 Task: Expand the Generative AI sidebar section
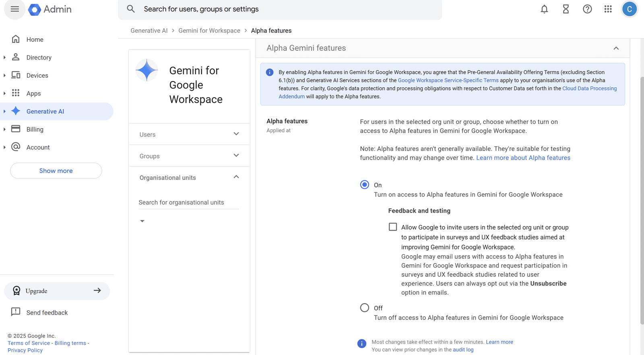point(4,111)
